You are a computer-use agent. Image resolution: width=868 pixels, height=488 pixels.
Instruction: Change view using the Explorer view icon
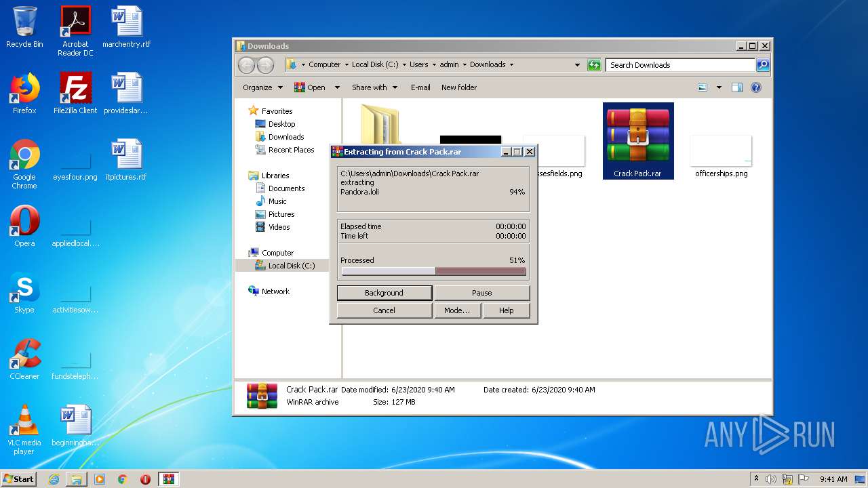(x=703, y=87)
